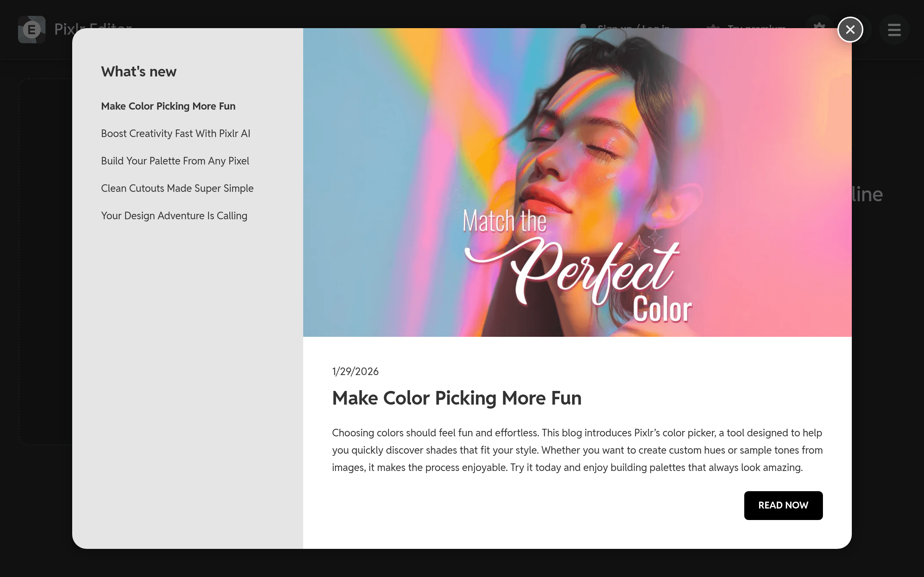Select Make Color Picking More Fun entry
924x577 pixels.
tap(168, 106)
